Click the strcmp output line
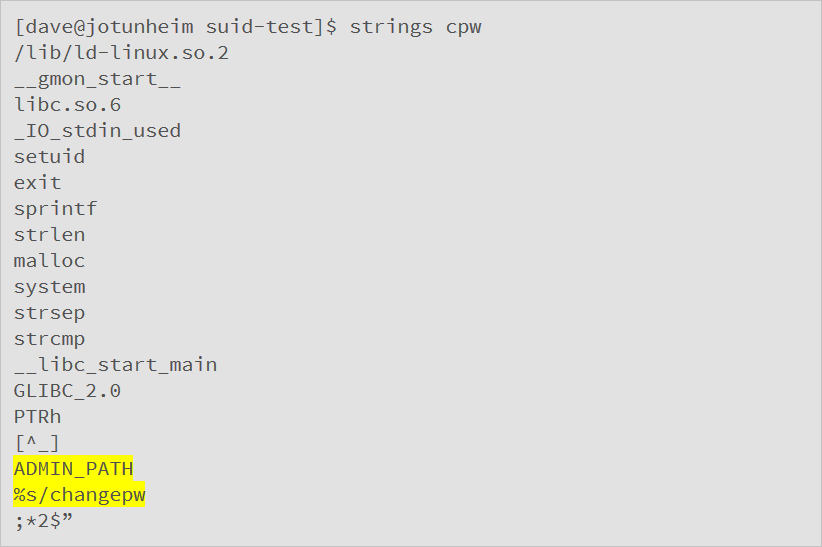This screenshot has height=547, width=822. pyautogui.click(x=49, y=339)
